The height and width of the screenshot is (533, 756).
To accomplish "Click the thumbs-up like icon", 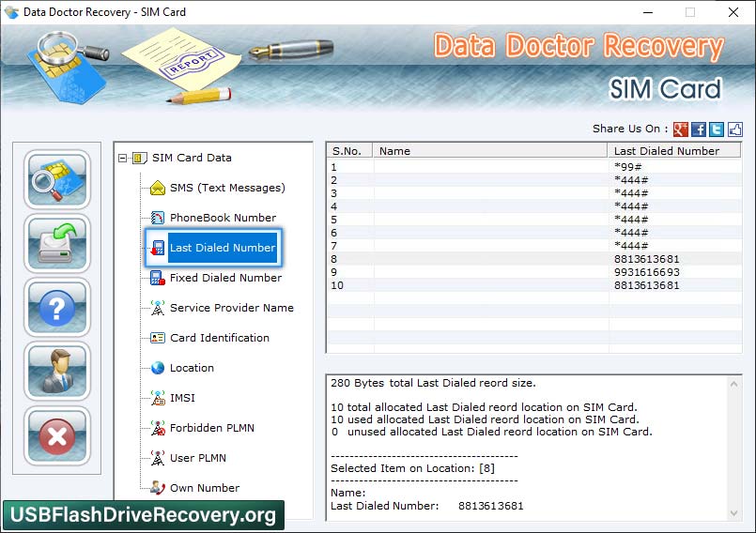I will 734,129.
